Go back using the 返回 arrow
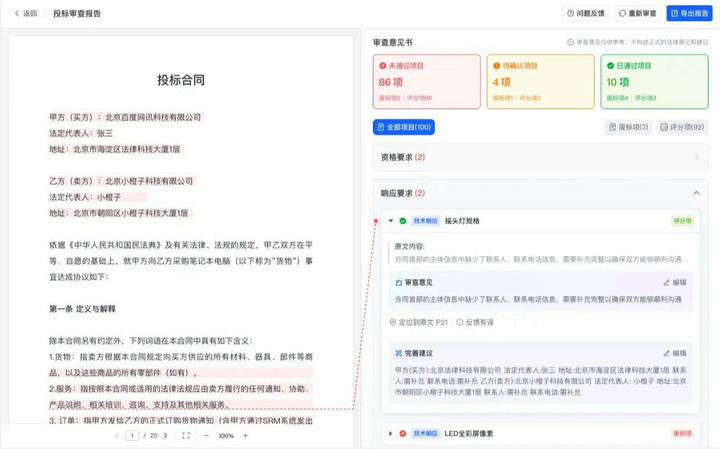Screen dimensions: 720x449 click(25, 13)
